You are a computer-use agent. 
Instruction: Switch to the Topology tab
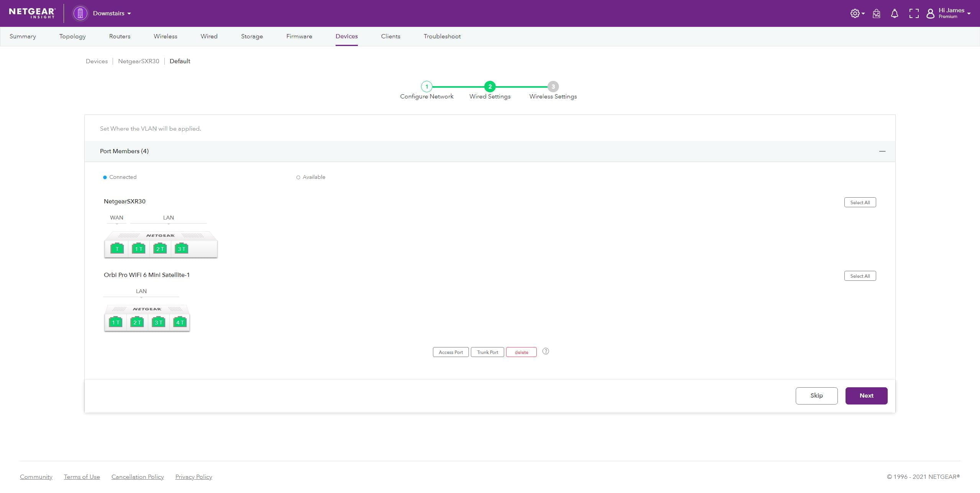[x=72, y=36]
